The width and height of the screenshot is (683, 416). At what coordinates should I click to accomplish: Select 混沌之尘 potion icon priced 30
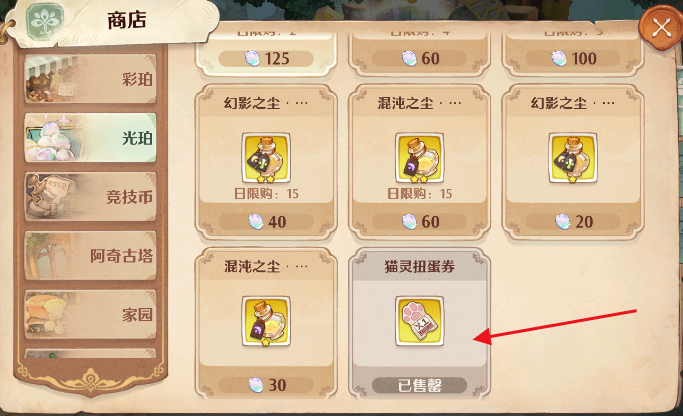pos(266,321)
